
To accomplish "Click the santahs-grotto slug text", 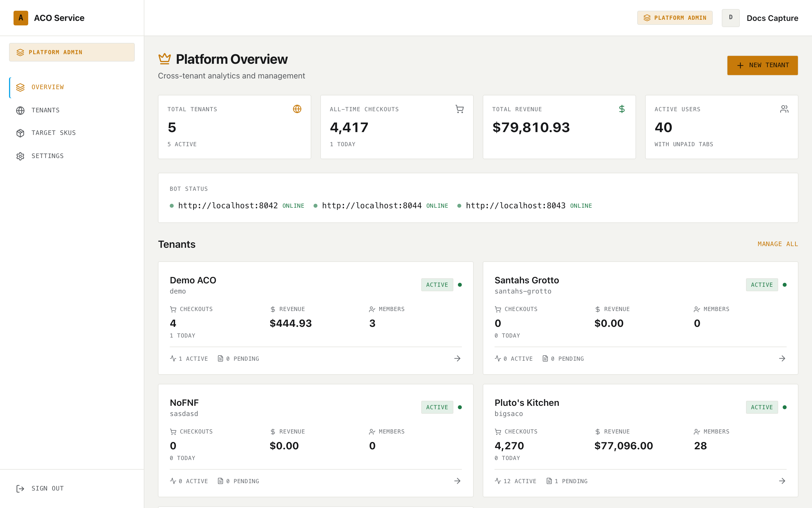I will coord(523,291).
